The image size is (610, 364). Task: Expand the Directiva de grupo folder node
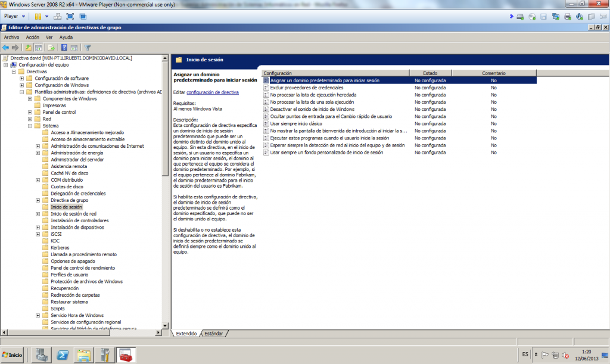(x=38, y=200)
